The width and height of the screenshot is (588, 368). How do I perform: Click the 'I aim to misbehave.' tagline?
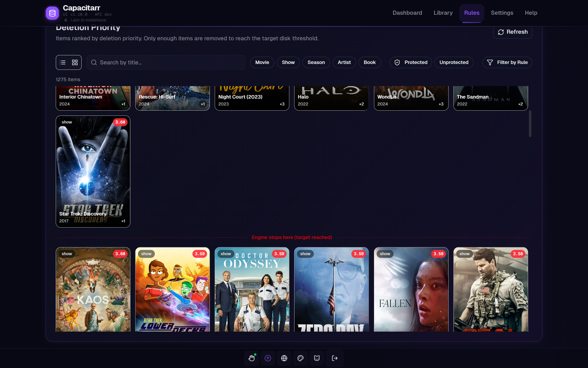coord(88,20)
